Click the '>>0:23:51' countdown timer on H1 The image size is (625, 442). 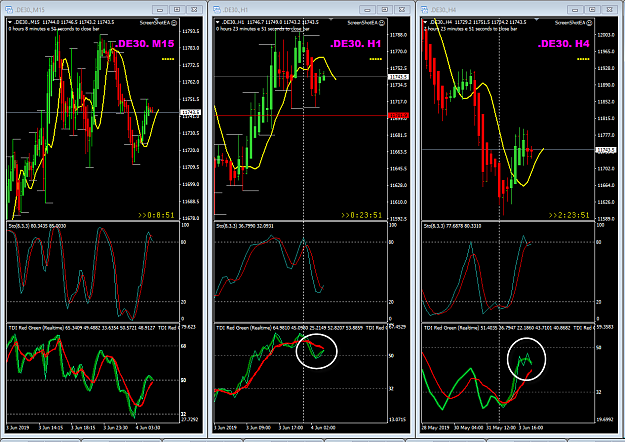point(362,215)
